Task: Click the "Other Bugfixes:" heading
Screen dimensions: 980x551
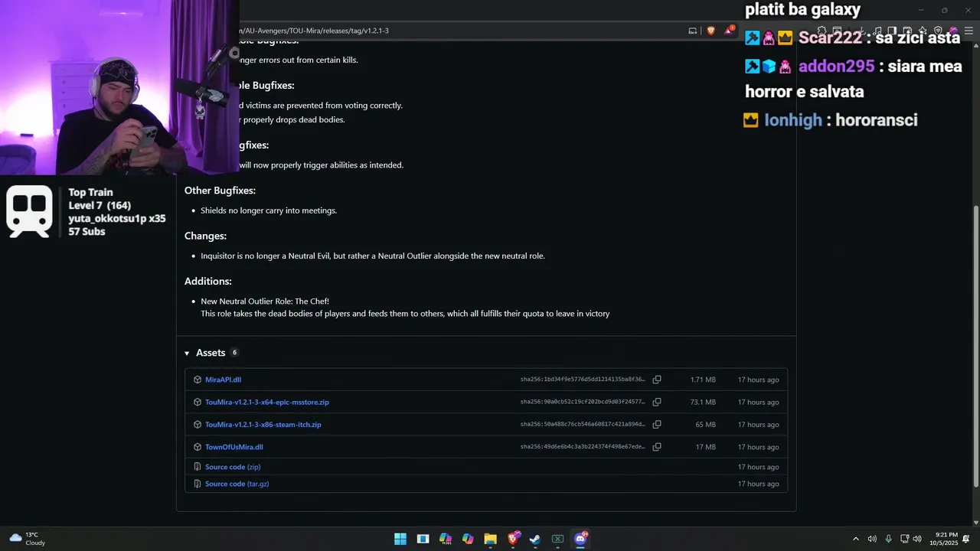Action: point(220,191)
